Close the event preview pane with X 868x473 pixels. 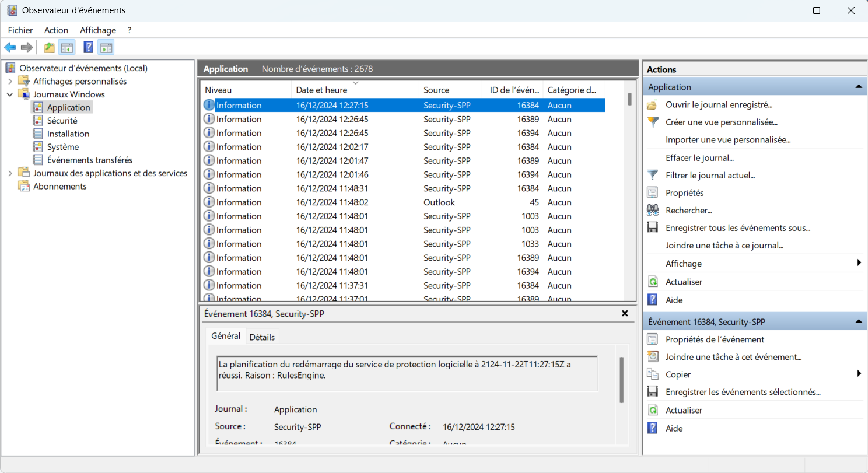(625, 313)
